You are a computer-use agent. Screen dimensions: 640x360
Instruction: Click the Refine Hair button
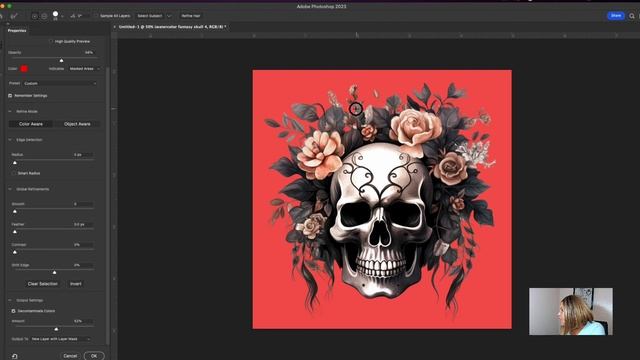(191, 16)
